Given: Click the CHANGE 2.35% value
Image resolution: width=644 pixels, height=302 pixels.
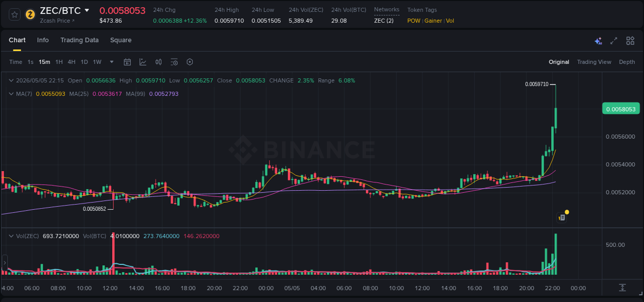Looking at the screenshot, I should 306,80.
